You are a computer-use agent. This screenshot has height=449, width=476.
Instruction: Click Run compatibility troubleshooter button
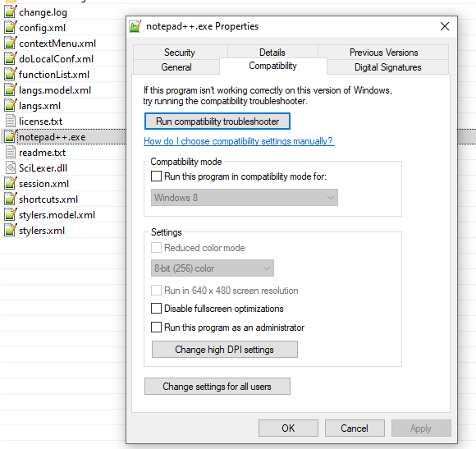coord(217,121)
